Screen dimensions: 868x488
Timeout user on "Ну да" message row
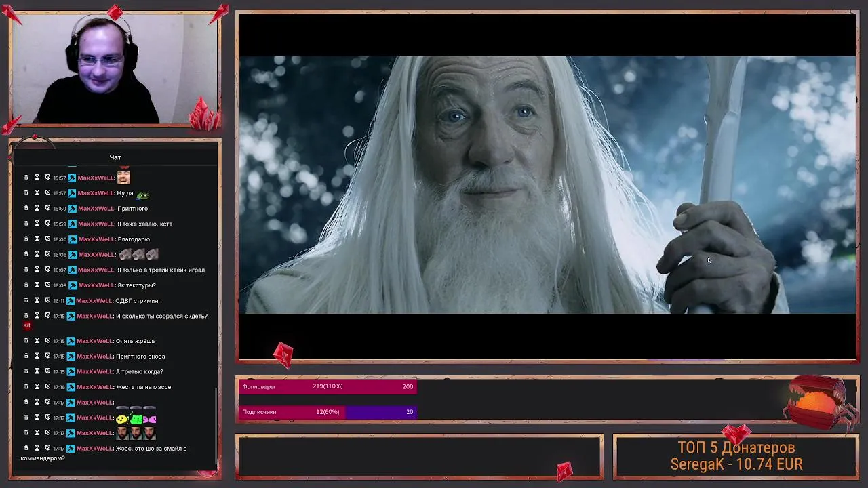pos(37,193)
